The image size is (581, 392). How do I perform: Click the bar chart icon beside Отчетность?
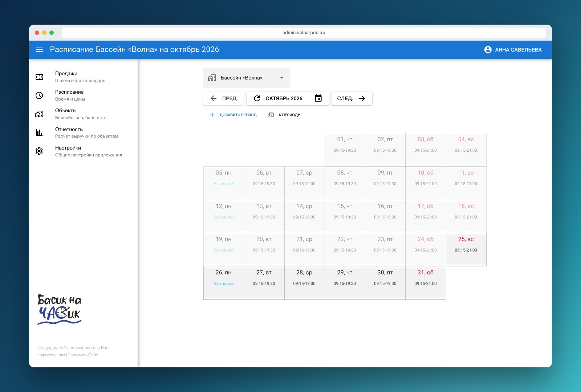pos(39,132)
